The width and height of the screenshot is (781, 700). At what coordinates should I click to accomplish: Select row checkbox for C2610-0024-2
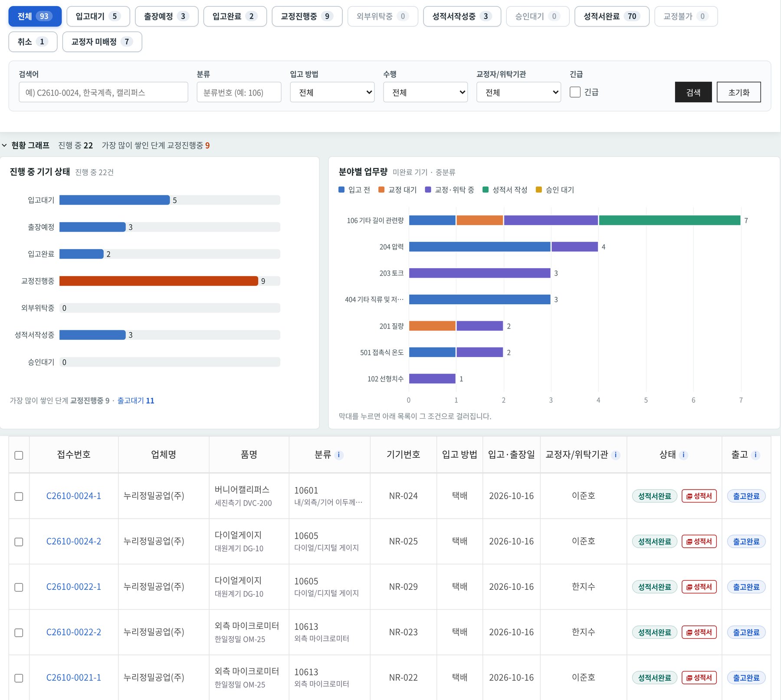tap(19, 542)
